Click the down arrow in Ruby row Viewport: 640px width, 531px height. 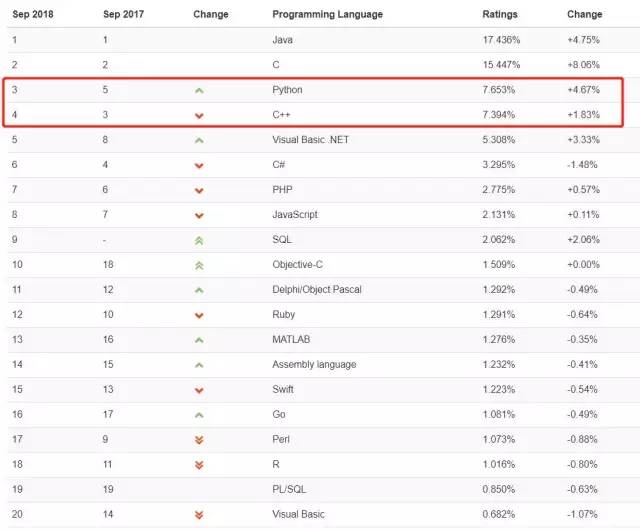click(199, 315)
